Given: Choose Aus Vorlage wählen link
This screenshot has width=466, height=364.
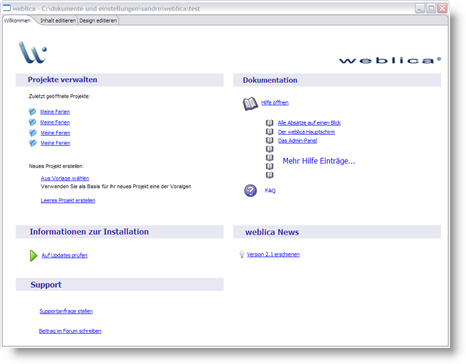Looking at the screenshot, I should (65, 178).
